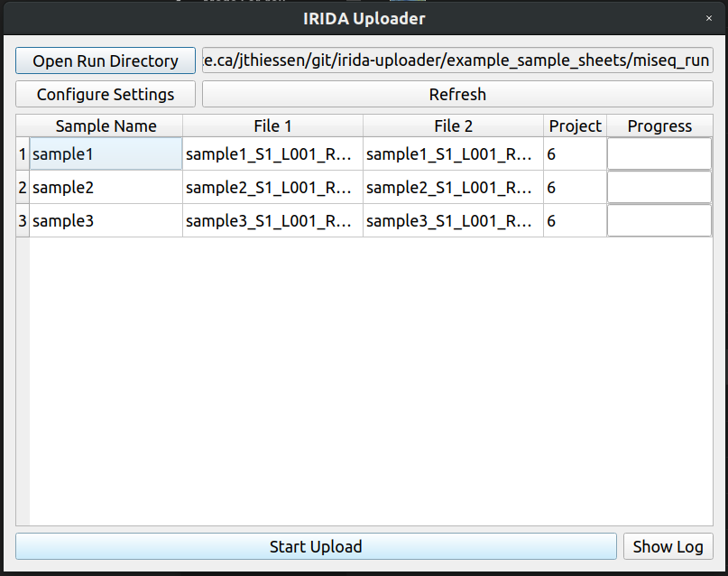Click the progress bar for sample2

[x=659, y=187]
